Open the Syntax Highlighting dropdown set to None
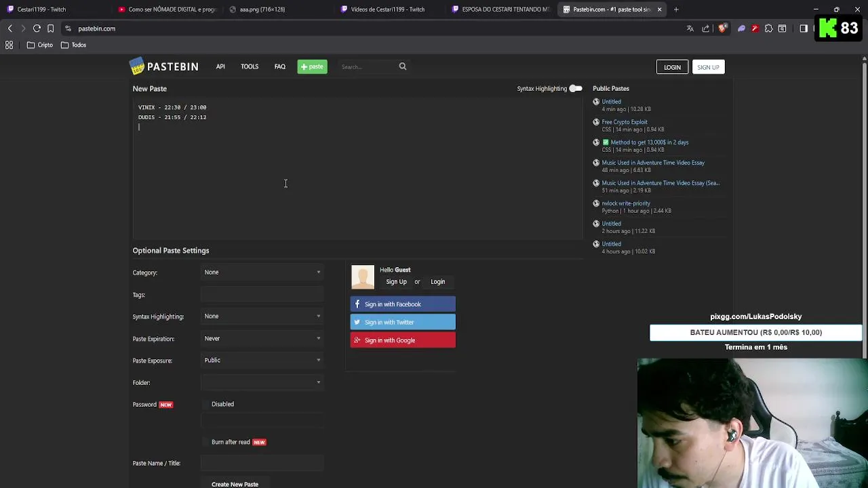The height and width of the screenshot is (488, 868). [x=262, y=317]
